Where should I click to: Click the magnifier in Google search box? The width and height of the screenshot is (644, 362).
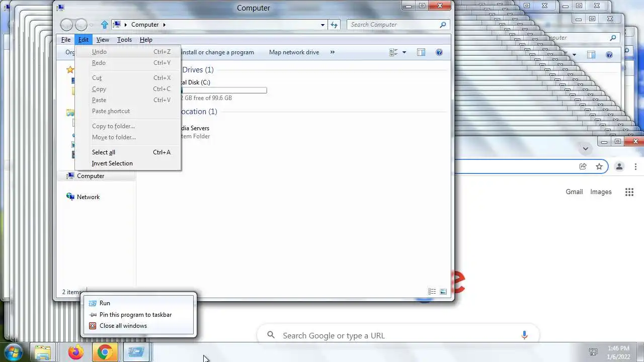271,335
